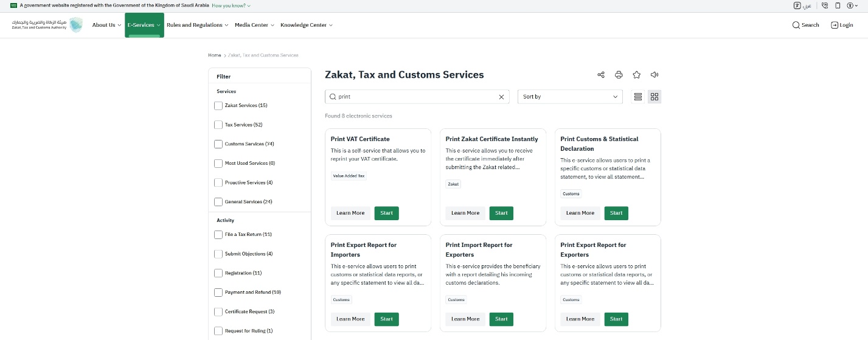This screenshot has height=340, width=868.
Task: Switch to grid view layout
Action: (654, 97)
